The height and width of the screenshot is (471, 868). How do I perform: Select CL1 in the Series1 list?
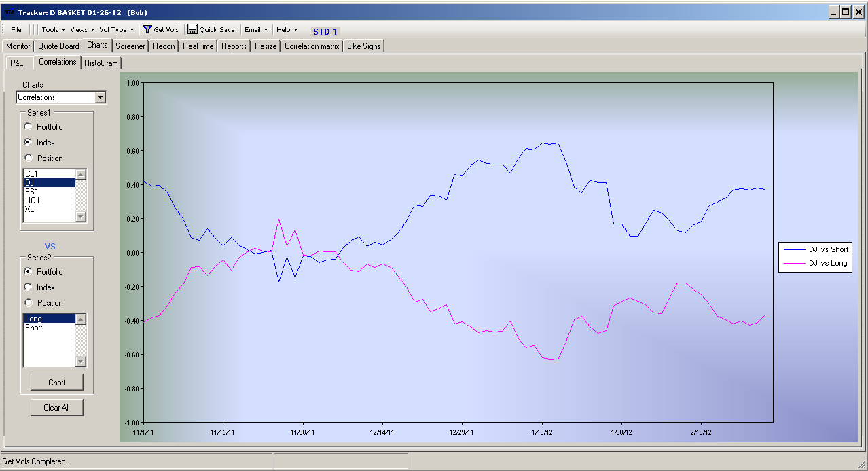[49, 174]
